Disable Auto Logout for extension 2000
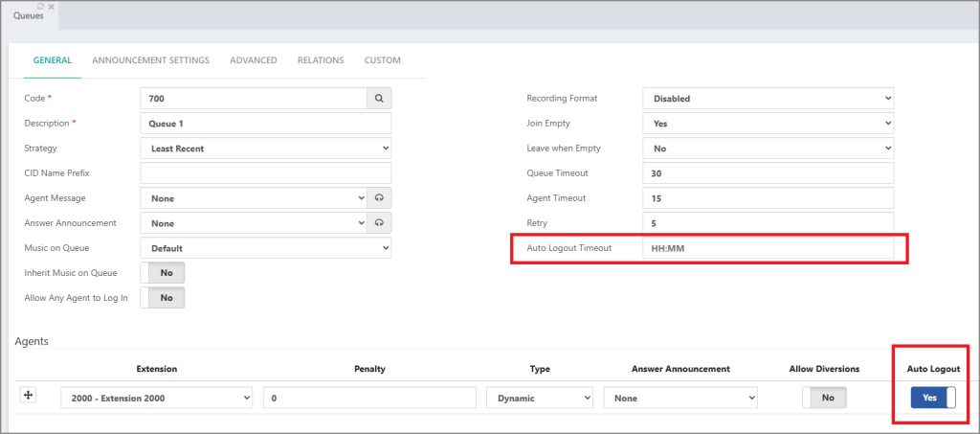Viewport: 980px width, 434px height. point(933,398)
